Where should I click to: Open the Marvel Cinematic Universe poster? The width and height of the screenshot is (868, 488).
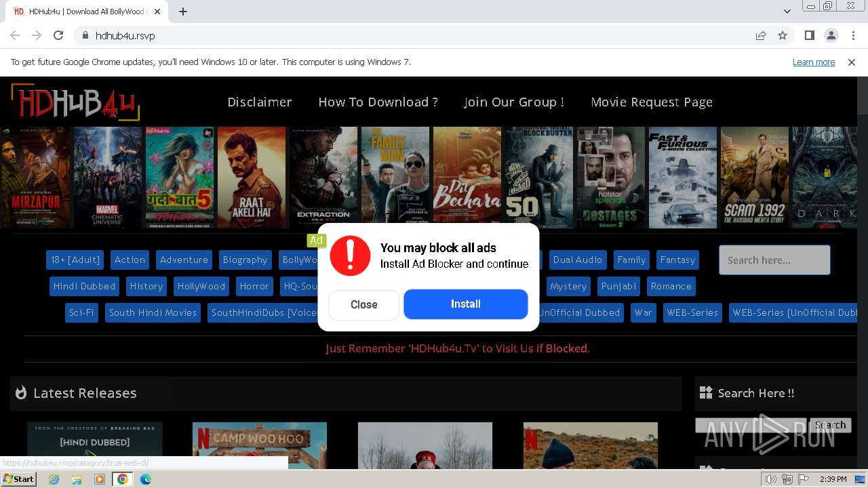(x=108, y=178)
